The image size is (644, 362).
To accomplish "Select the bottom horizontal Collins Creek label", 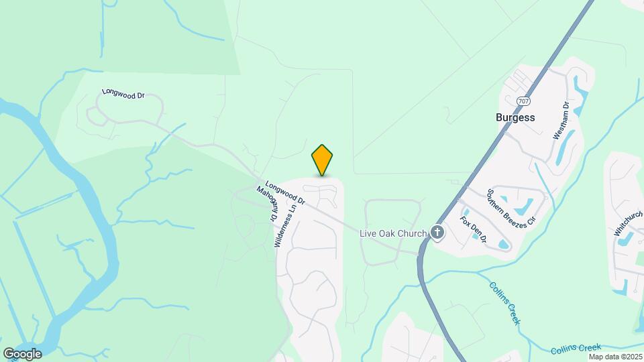I will pos(576,349).
